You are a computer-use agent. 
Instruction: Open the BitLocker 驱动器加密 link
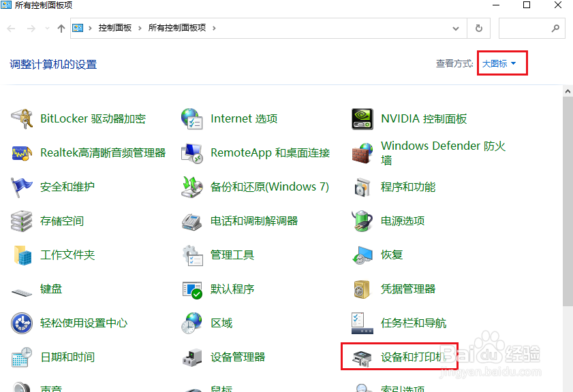[x=93, y=118]
